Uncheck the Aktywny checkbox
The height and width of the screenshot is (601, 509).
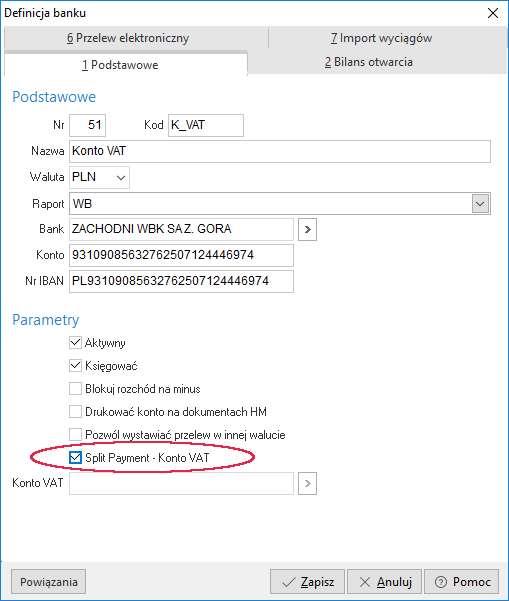coord(76,342)
